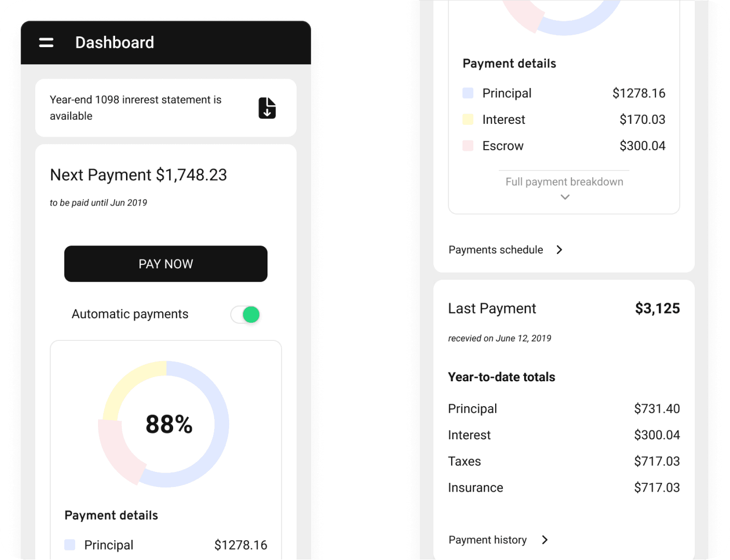This screenshot has width=730, height=560.
Task: Click the Taxes row label
Action: pyautogui.click(x=465, y=462)
